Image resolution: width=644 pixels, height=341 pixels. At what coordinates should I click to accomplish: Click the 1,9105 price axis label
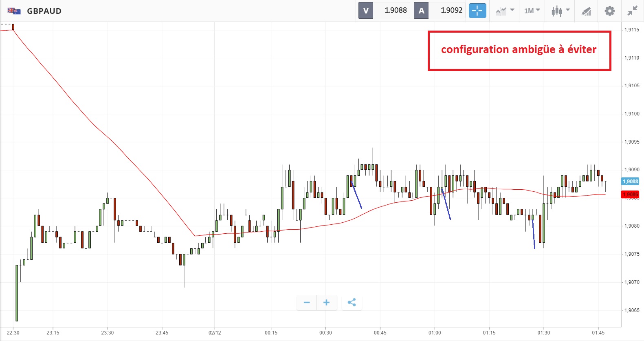[x=632, y=86]
